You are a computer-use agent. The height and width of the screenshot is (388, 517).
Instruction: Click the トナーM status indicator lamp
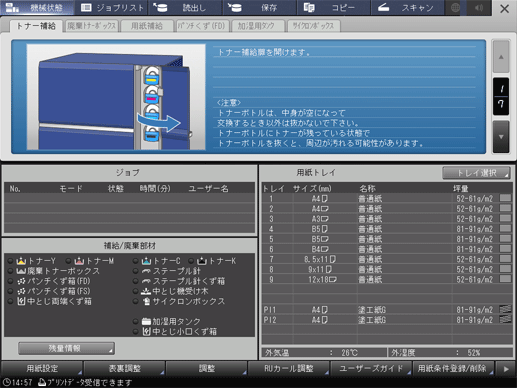pyautogui.click(x=68, y=261)
